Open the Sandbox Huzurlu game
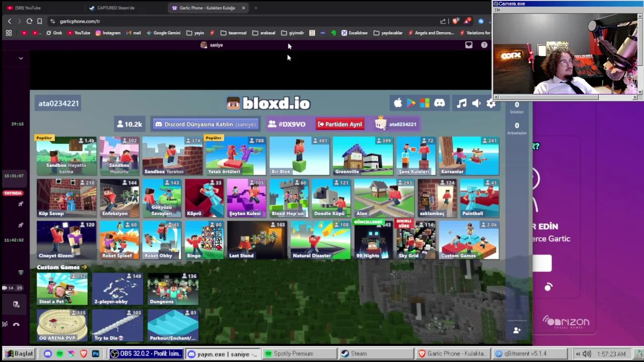The width and height of the screenshot is (644, 362). pyautogui.click(x=119, y=155)
